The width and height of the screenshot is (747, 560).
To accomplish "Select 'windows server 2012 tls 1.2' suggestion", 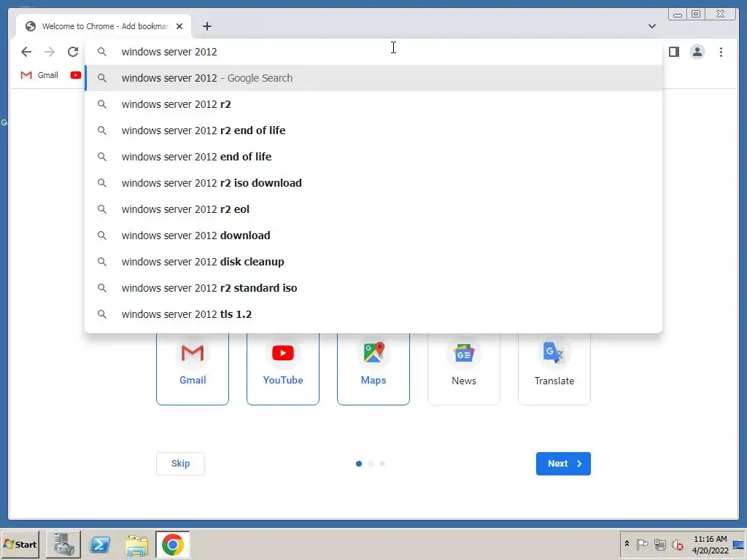I will 373,314.
